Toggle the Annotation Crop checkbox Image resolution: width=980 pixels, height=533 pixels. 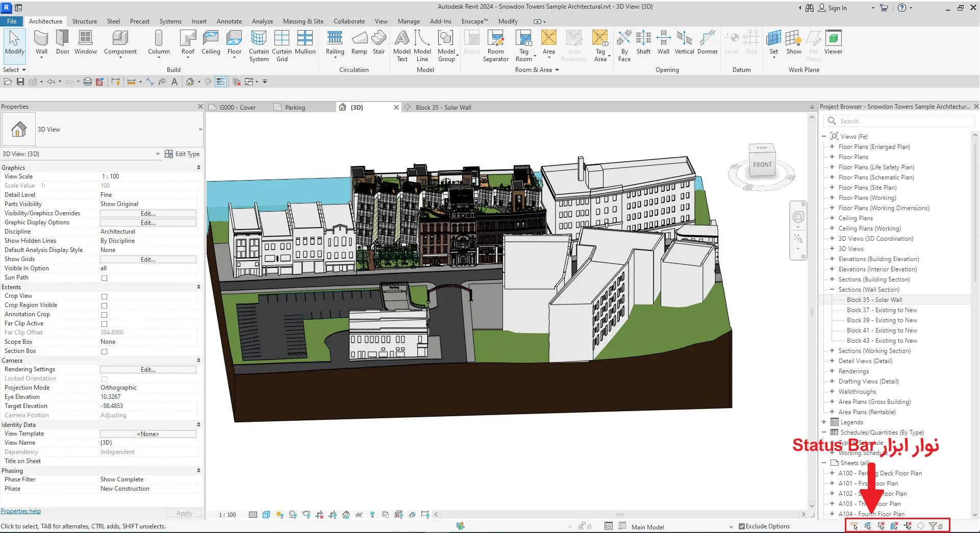[104, 315]
